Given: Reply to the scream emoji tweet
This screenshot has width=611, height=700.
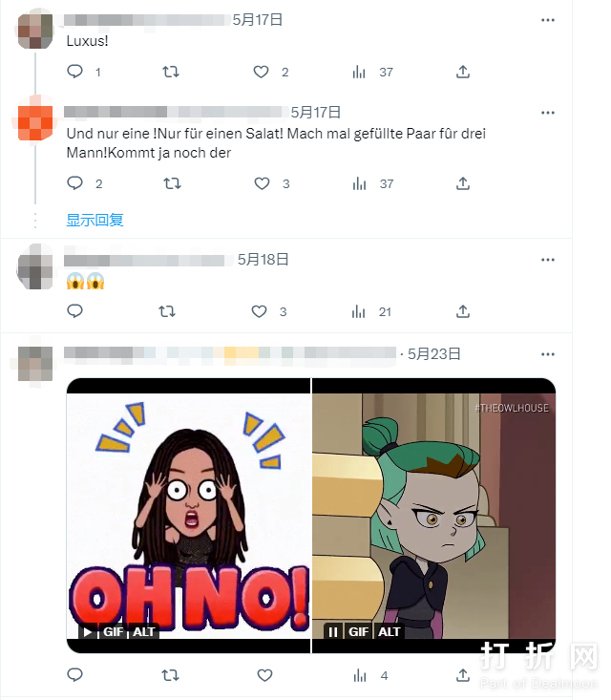Looking at the screenshot, I should tap(75, 311).
